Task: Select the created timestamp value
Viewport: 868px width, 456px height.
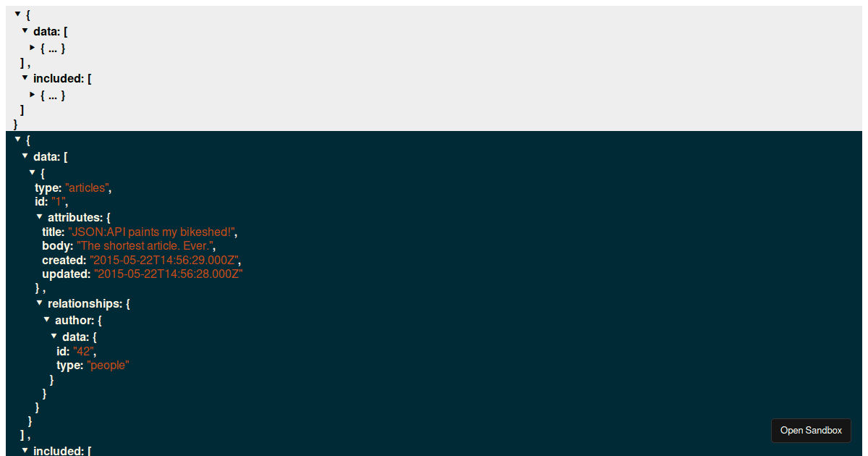Action: pos(168,260)
